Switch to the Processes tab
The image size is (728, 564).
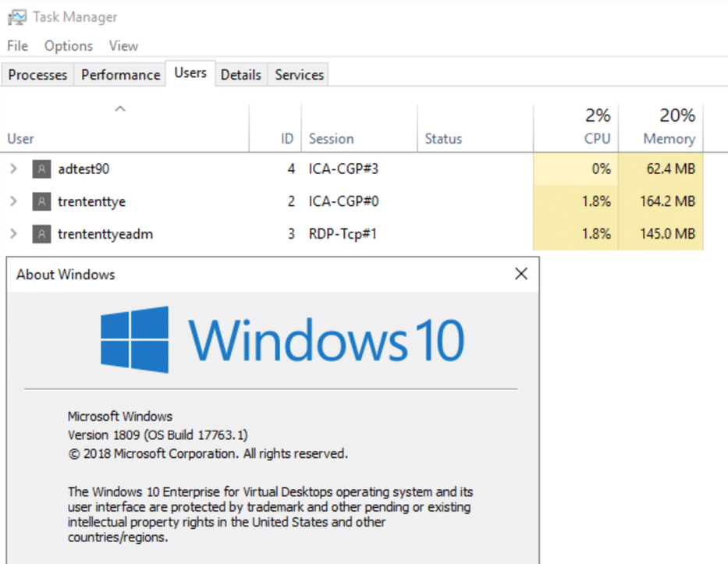click(37, 75)
